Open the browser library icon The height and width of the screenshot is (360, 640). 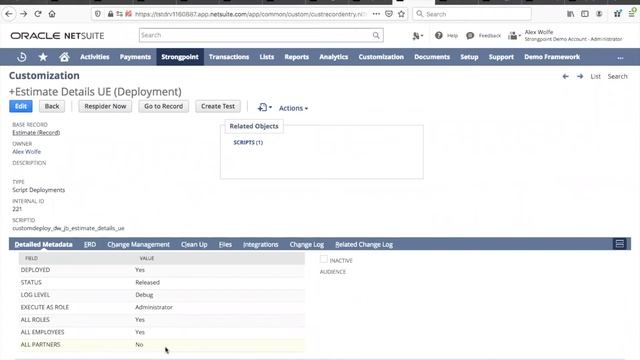tap(571, 14)
